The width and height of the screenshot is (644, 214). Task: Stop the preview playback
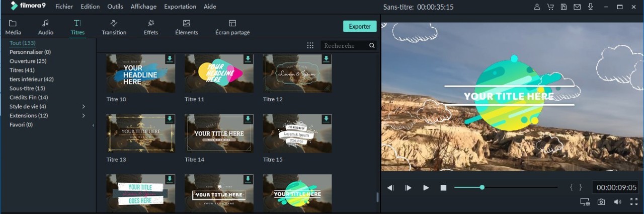coord(443,187)
